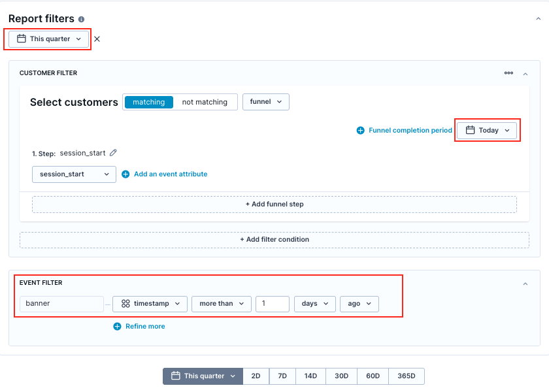The image size is (549, 392).
Task: Open the Customer Filter three-dots menu
Action: point(508,73)
